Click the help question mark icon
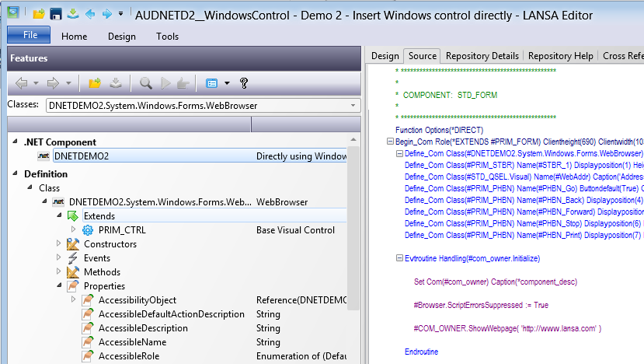Viewport: 644px width, 364px height. click(244, 82)
